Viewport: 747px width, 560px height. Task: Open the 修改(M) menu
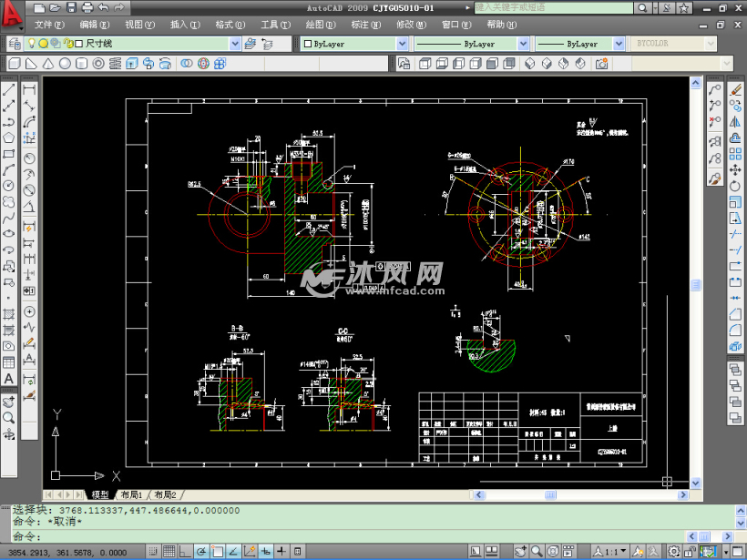pos(411,25)
